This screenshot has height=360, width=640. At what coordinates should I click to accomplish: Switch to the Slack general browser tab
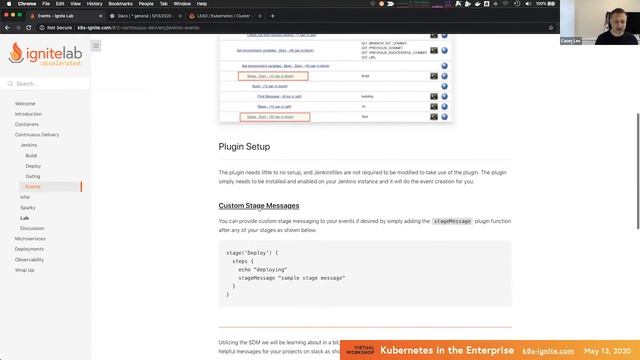click(x=145, y=16)
